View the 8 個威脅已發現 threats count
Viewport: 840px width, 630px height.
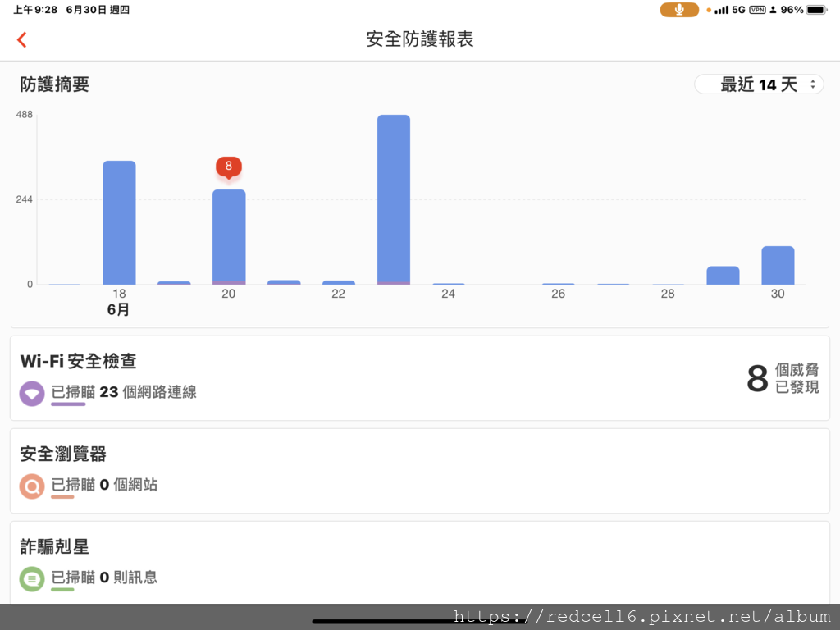783,378
